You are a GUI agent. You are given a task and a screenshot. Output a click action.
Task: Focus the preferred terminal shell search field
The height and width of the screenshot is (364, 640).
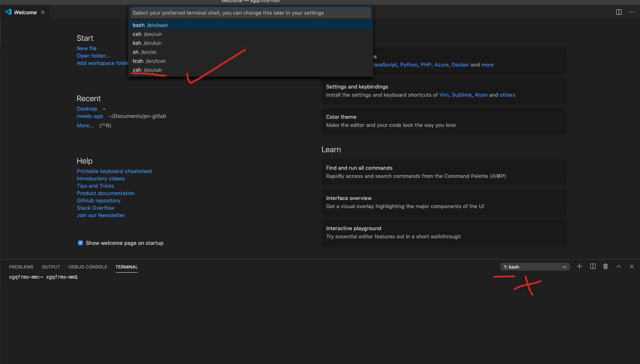click(x=251, y=13)
